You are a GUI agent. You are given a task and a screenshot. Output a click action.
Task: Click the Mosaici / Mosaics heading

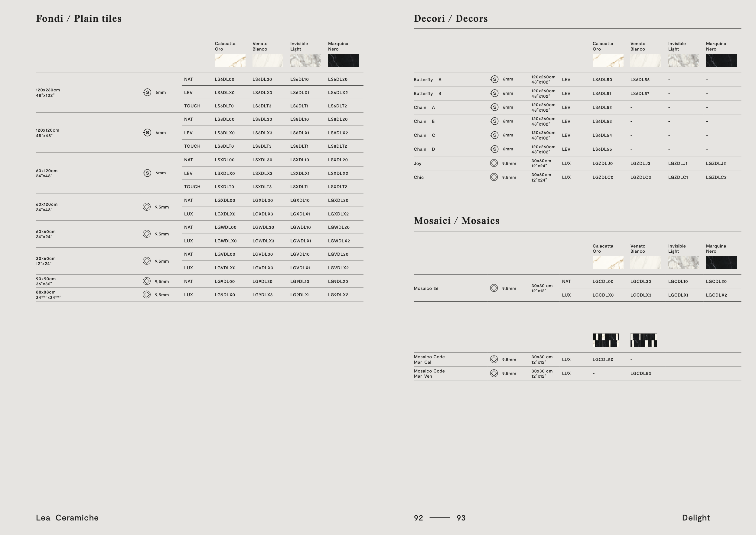(456, 221)
